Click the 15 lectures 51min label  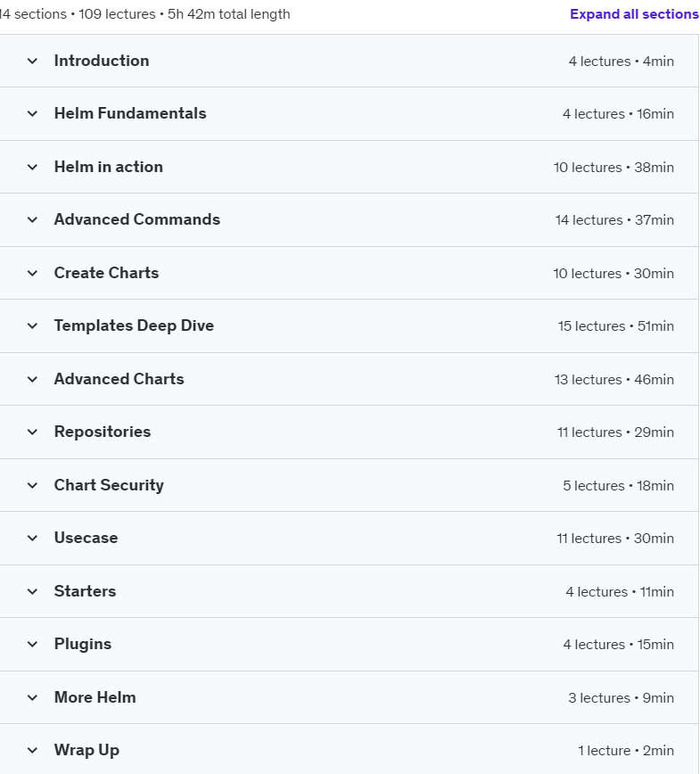coord(615,326)
